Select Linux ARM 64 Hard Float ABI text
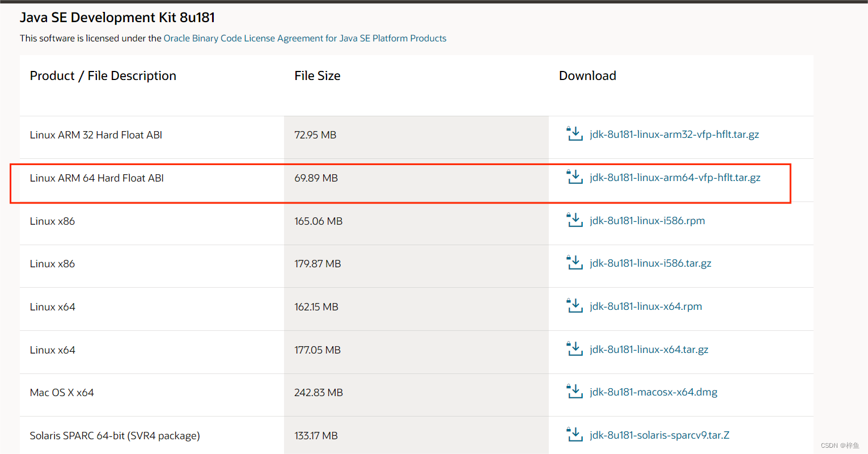This screenshot has height=454, width=868. pos(97,178)
